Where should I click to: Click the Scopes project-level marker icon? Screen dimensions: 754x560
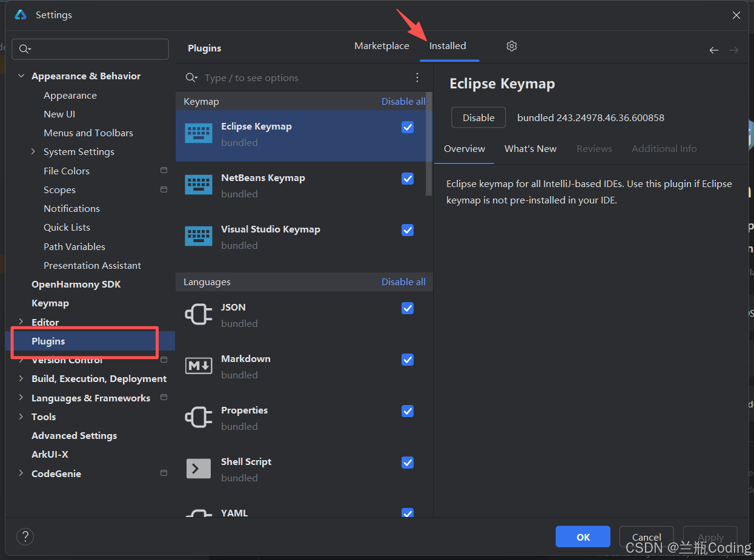click(164, 189)
